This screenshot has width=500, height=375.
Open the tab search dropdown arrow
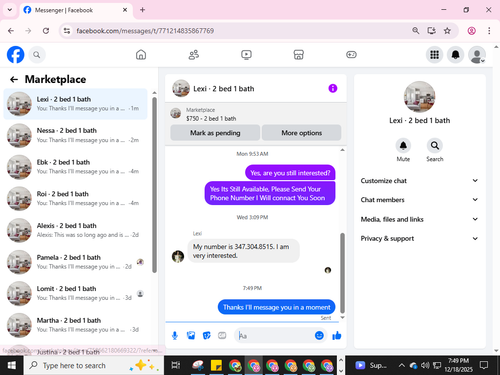click(10, 10)
